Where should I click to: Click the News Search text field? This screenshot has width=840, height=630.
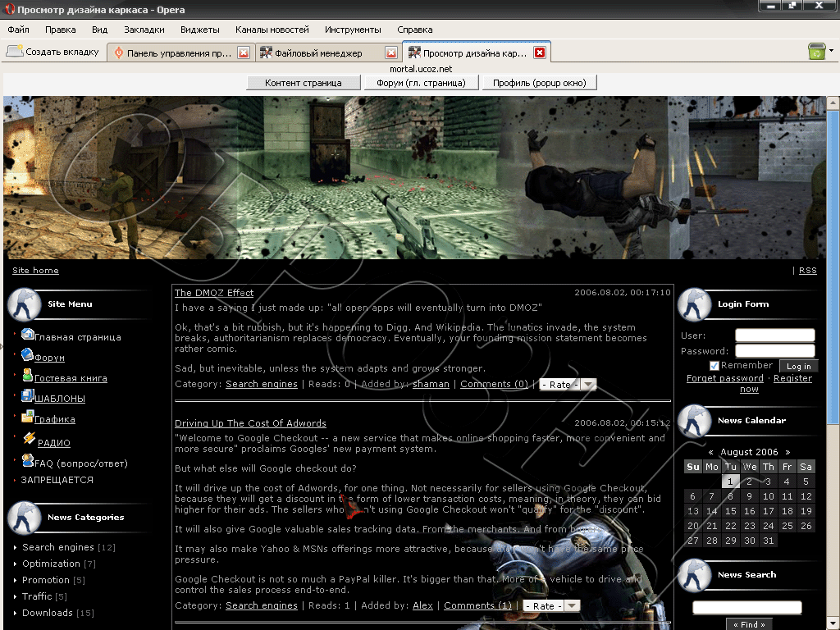pyautogui.click(x=746, y=608)
